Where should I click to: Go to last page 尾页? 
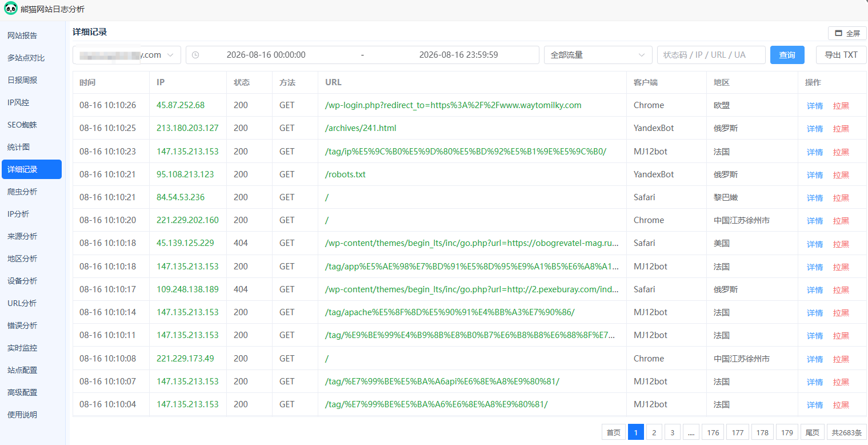813,432
